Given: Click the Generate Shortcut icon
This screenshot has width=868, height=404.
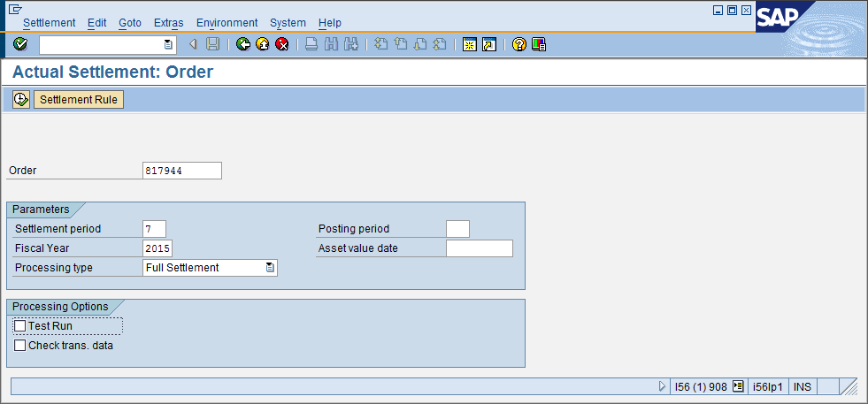Looking at the screenshot, I should (x=488, y=44).
